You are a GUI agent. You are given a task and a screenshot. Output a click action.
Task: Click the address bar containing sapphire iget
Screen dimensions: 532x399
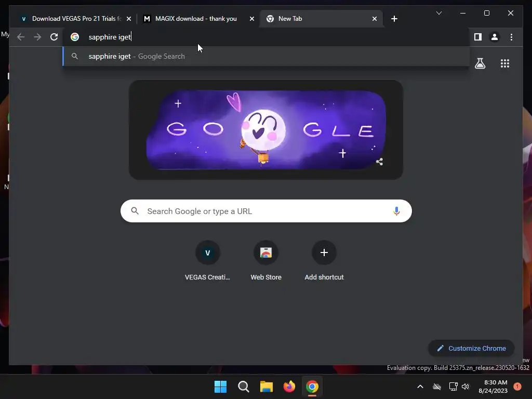pyautogui.click(x=266, y=37)
